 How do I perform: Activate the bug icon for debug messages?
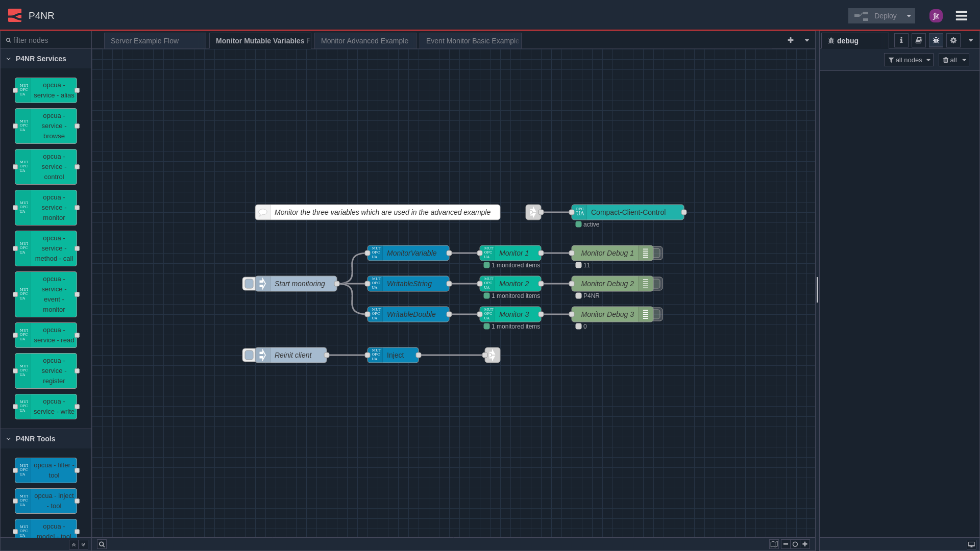tap(936, 40)
